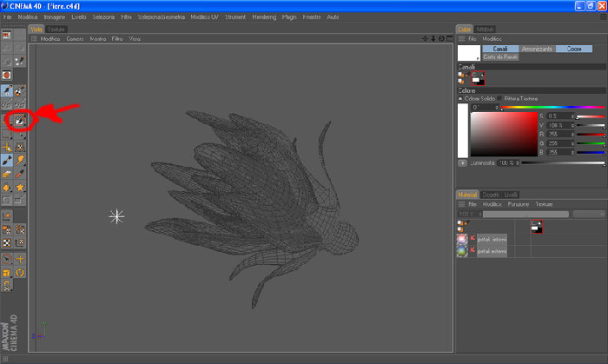Image resolution: width=608 pixels, height=364 pixels.
Task: Select the star shape tool
Action: click(20, 188)
